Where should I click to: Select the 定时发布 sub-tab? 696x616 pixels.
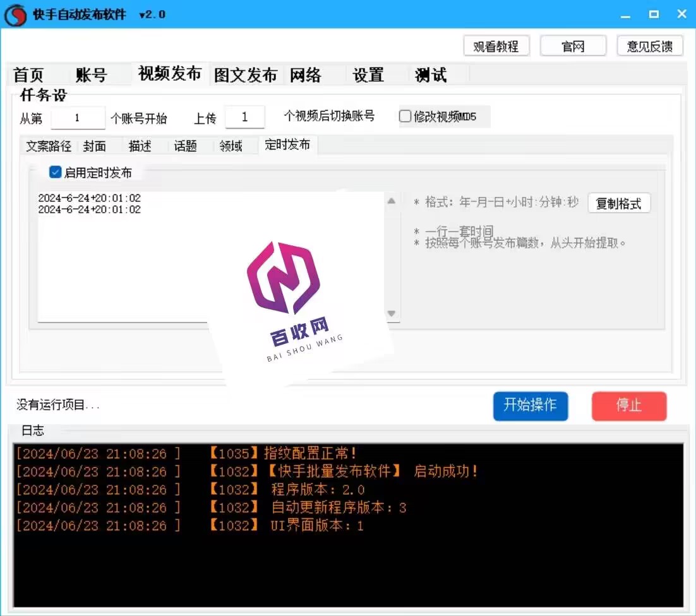287,145
